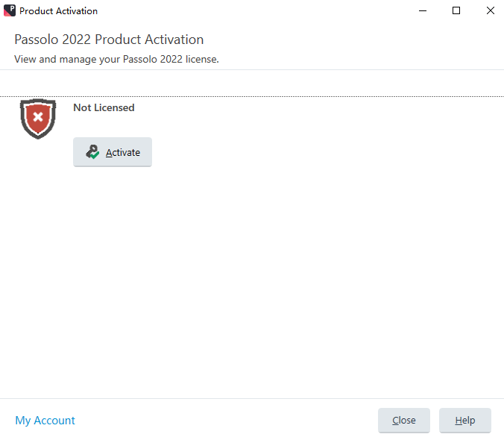Click the Product Activation title bar text
Screen dimensions: 504x437
click(58, 11)
